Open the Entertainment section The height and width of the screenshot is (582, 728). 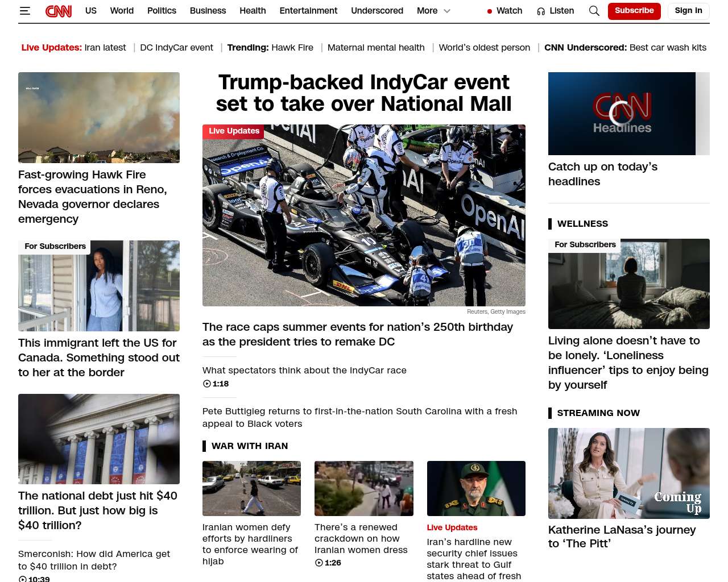click(308, 11)
